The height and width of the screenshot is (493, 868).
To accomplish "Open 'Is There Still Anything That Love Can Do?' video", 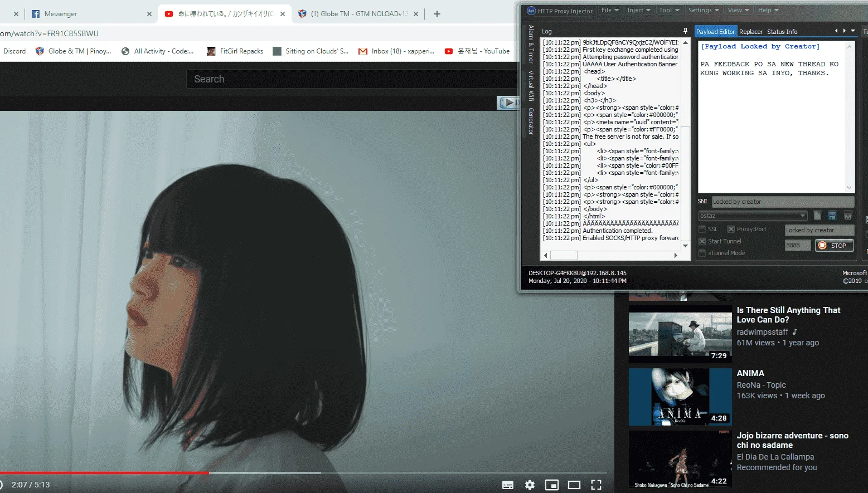I will (788, 315).
